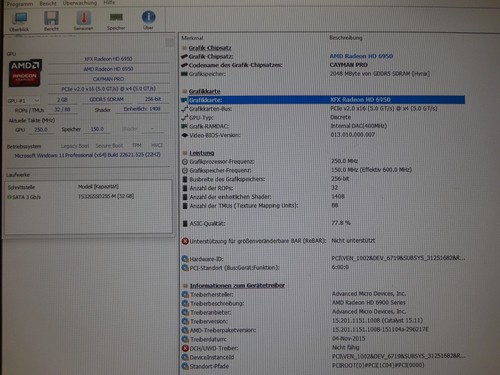Click the CAYMAN PRO field in GPU panel
Image resolution: width=500 pixels, height=375 pixels.
tap(108, 79)
